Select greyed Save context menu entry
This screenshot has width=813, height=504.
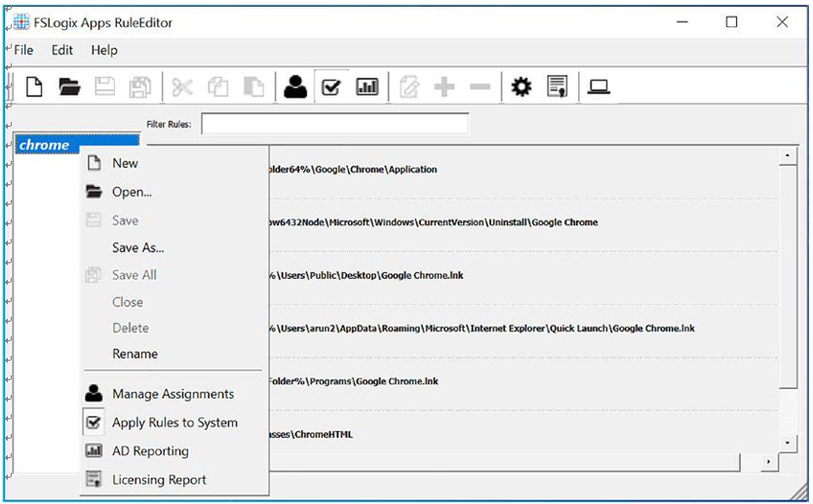174,220
